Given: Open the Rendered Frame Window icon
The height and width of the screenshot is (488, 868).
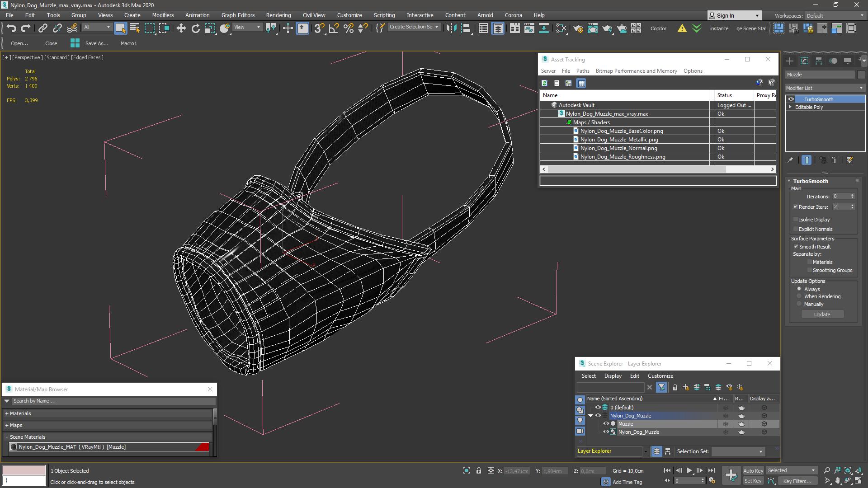Looking at the screenshot, I should click(592, 28).
